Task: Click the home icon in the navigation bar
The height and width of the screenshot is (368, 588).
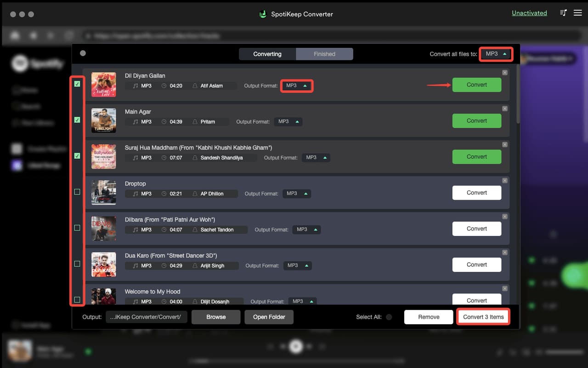Action: pos(15,35)
